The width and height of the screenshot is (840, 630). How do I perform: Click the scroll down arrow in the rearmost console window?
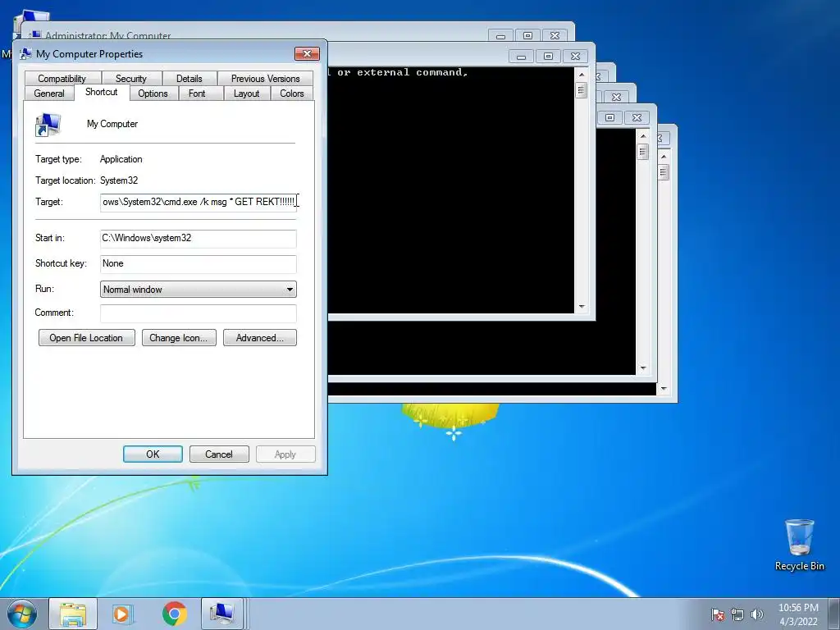664,389
